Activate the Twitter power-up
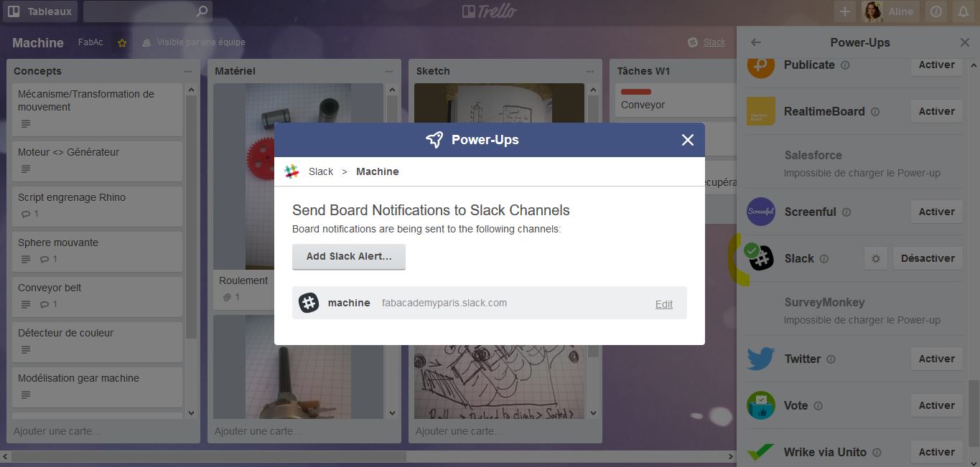980x467 pixels. click(x=937, y=359)
